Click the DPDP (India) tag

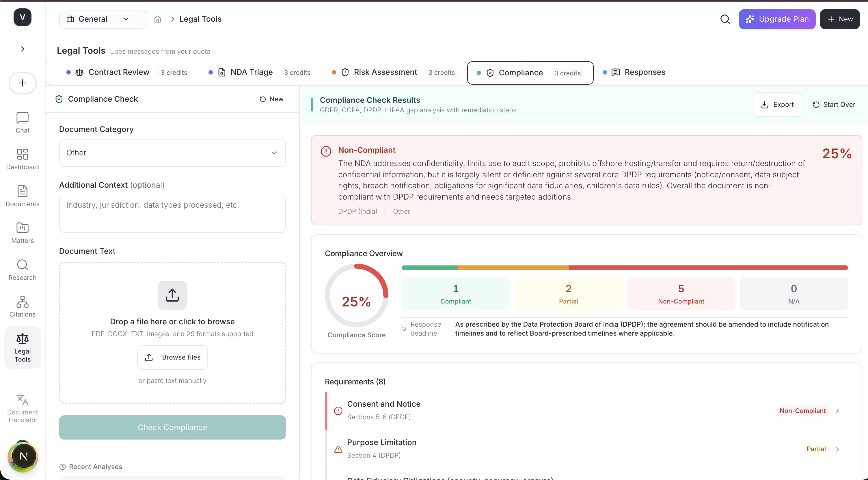(357, 211)
